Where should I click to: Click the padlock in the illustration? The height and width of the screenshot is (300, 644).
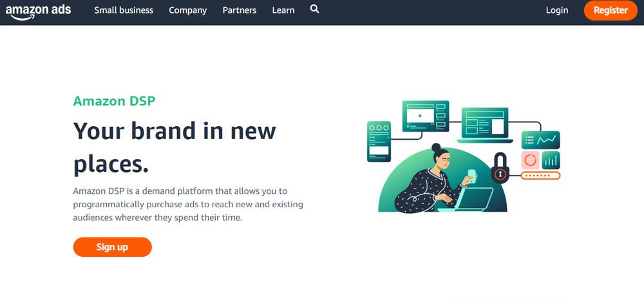coord(500,168)
